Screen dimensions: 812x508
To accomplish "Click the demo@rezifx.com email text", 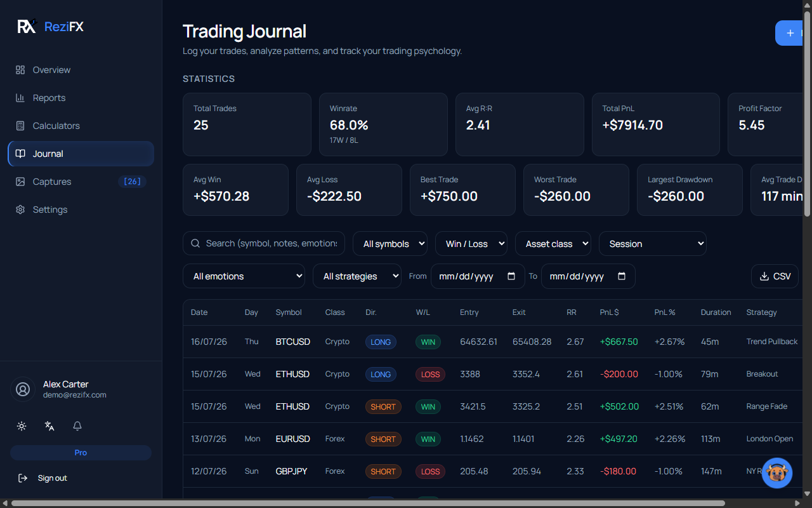I will click(x=75, y=395).
